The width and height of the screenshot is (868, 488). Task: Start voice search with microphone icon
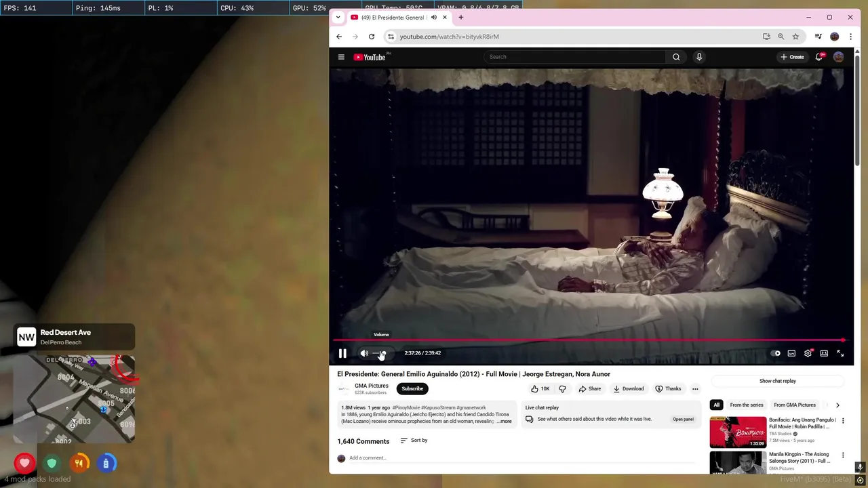tap(699, 57)
